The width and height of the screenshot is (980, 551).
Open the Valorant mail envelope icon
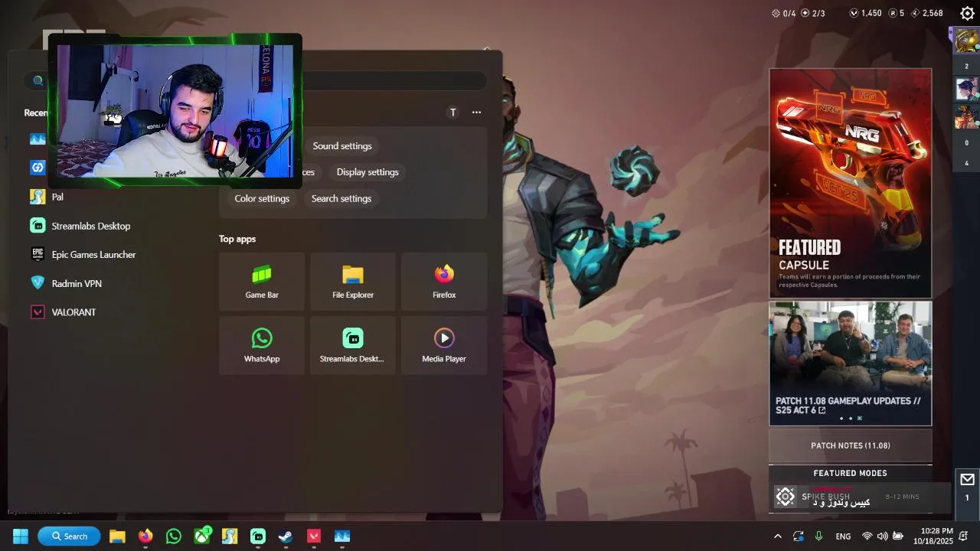[967, 480]
